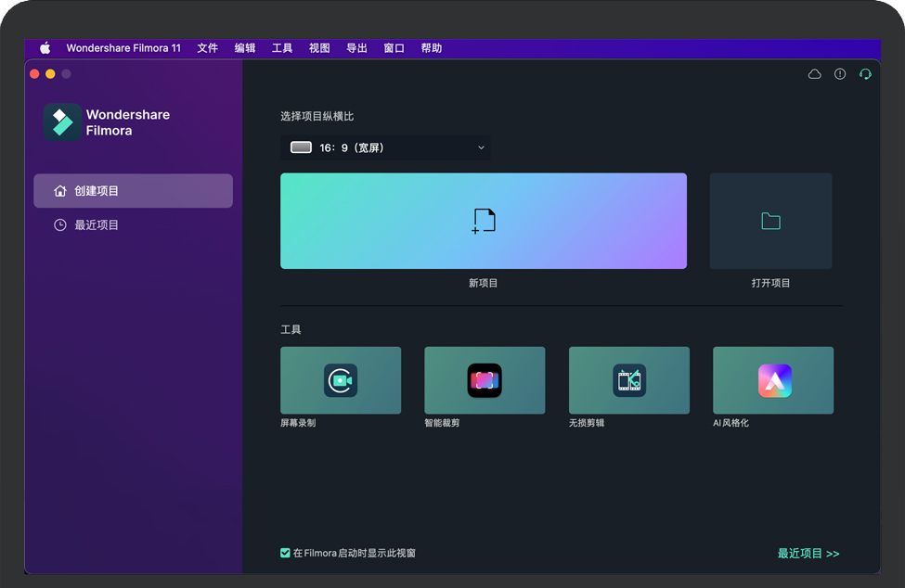
Task: Click the aspect ratio dropdown chevron
Action: coord(481,147)
